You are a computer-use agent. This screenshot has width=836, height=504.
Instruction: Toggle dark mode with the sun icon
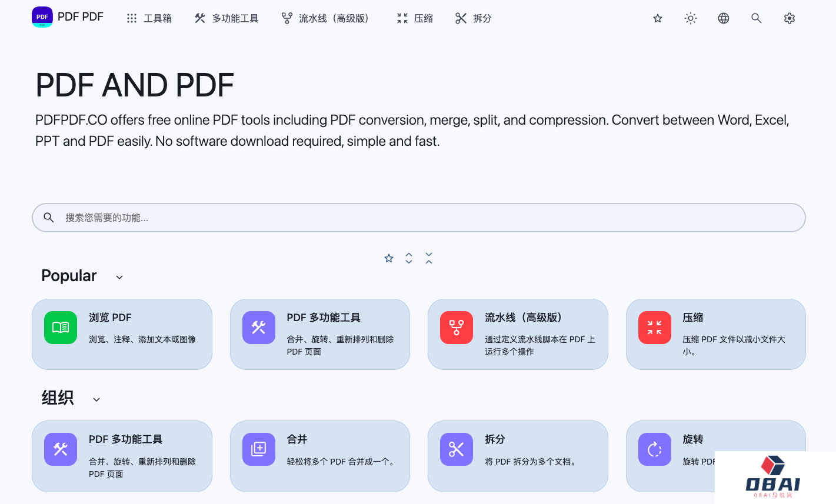tap(690, 18)
